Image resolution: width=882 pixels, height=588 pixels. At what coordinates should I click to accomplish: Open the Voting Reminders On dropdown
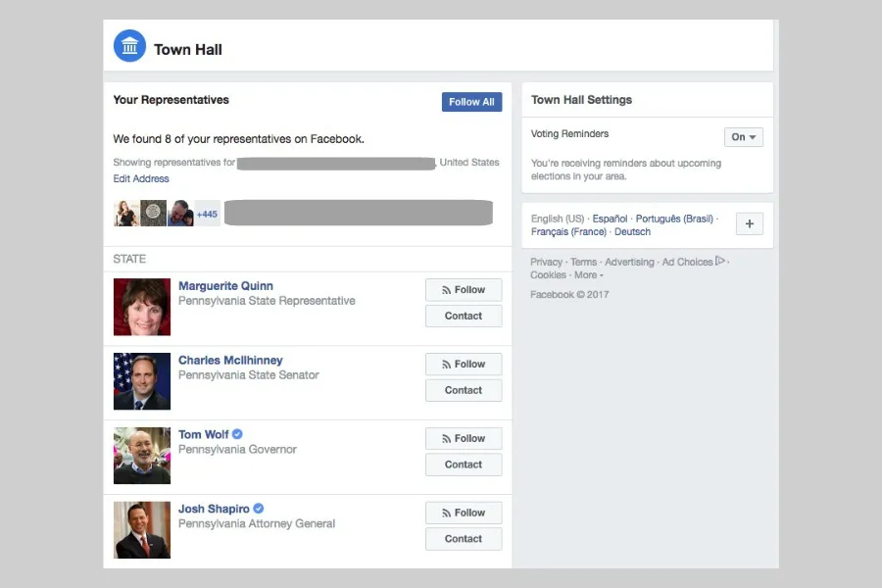[x=743, y=136]
